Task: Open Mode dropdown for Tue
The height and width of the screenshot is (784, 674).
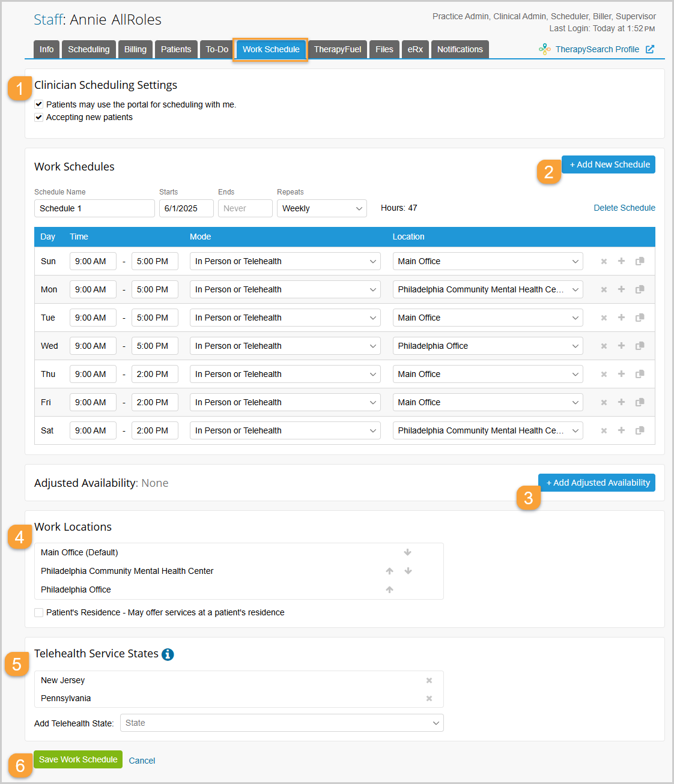Action: 285,318
